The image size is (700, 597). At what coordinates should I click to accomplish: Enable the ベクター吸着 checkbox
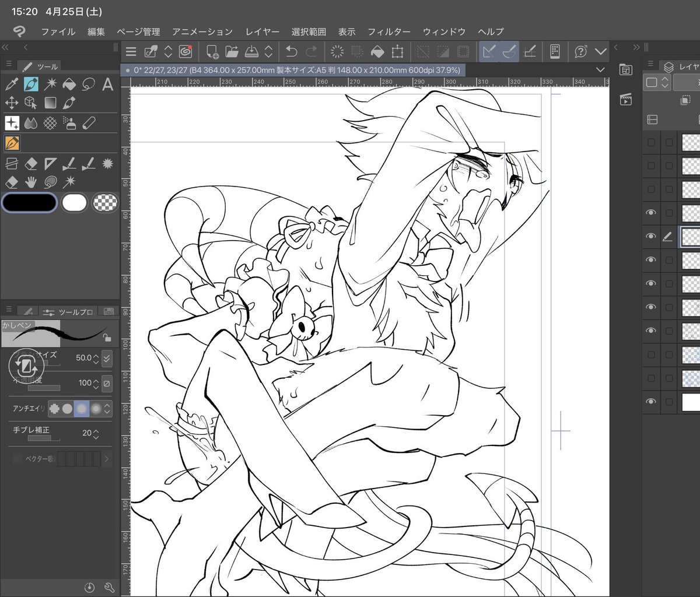pos(17,459)
